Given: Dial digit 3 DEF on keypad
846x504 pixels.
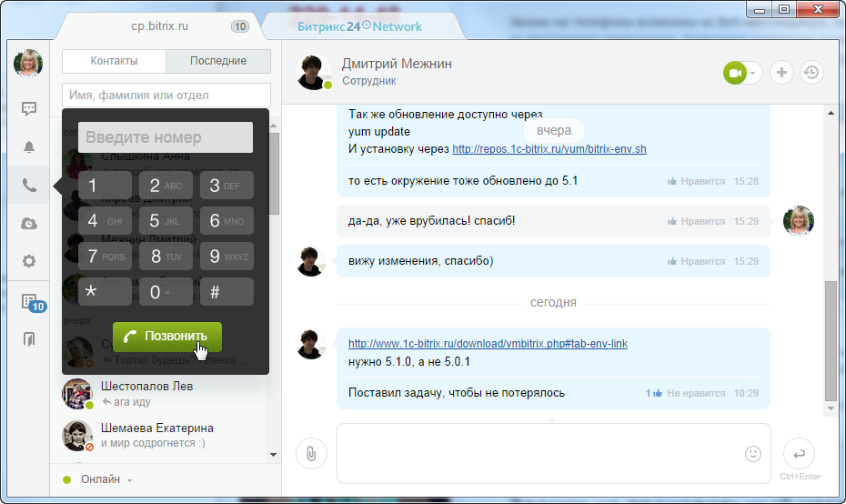Looking at the screenshot, I should 227,185.
